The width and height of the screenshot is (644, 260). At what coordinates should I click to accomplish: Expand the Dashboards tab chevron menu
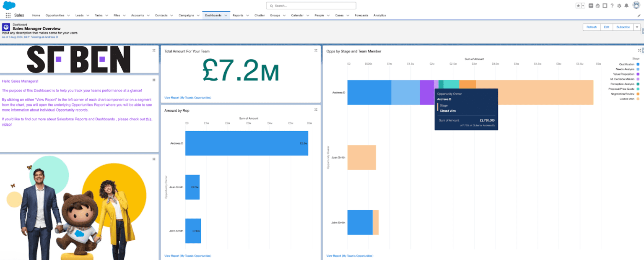click(x=226, y=16)
